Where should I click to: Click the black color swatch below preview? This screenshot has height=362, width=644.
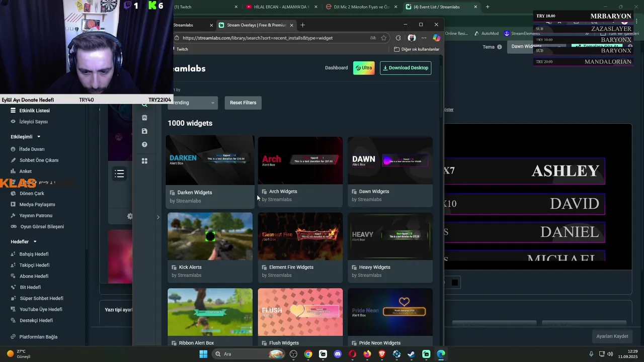(454, 283)
